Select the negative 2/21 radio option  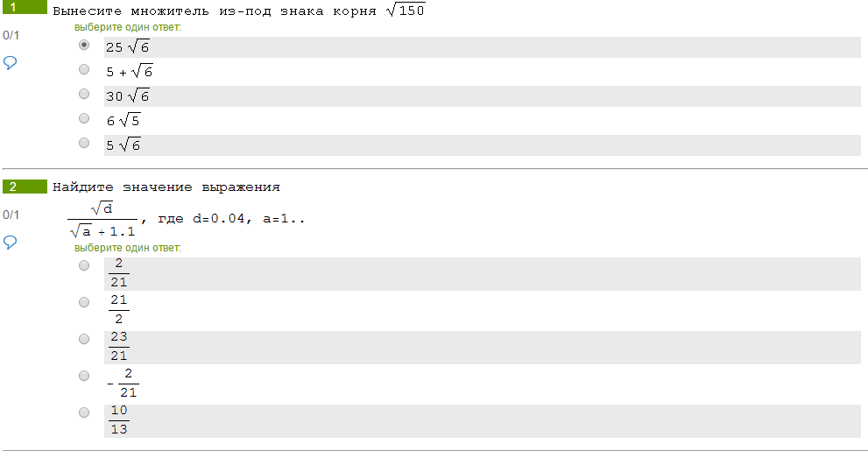tap(84, 376)
